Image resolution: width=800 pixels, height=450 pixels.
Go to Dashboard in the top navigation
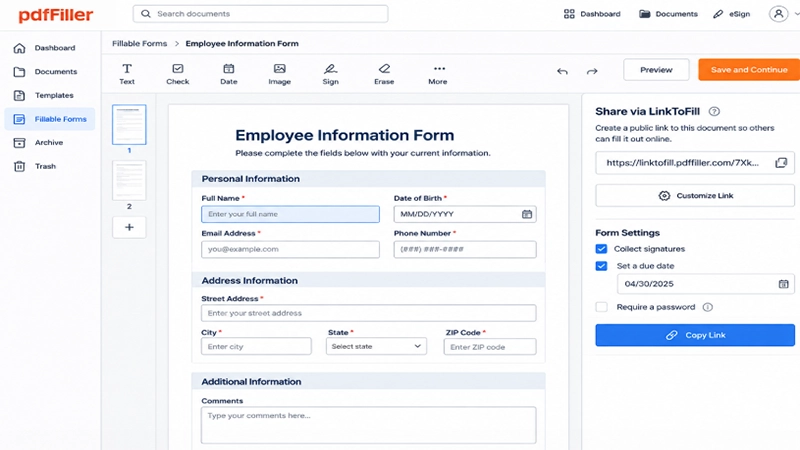[592, 14]
